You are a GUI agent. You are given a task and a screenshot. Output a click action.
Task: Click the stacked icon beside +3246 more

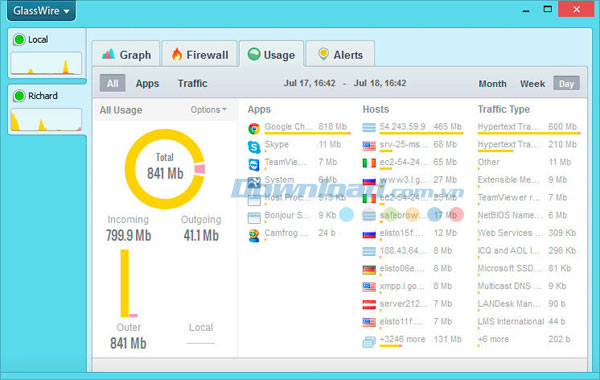(369, 342)
